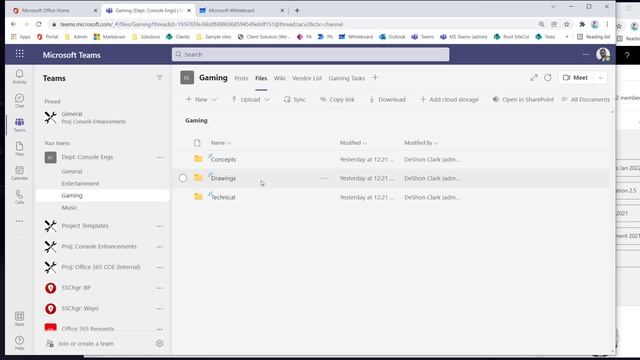Open Chat from the left rail
640x360 pixels.
pyautogui.click(x=19, y=100)
